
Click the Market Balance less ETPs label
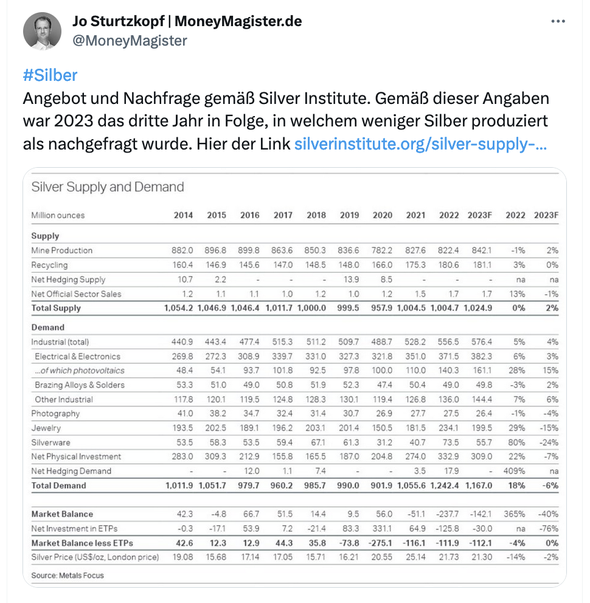(82, 543)
